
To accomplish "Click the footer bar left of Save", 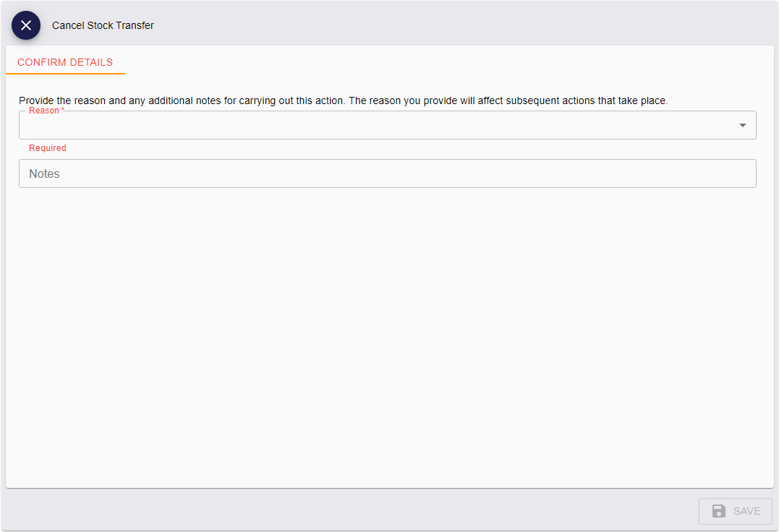I will pyautogui.click(x=362, y=511).
